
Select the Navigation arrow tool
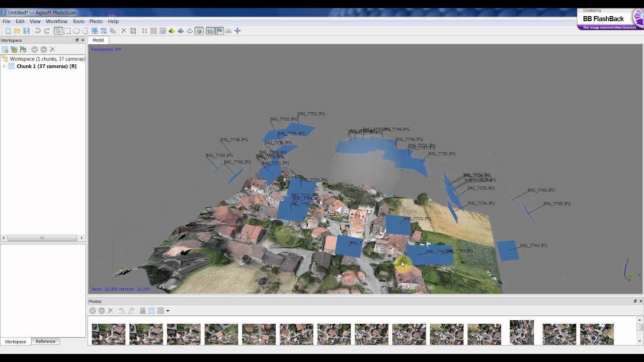pyautogui.click(x=58, y=31)
